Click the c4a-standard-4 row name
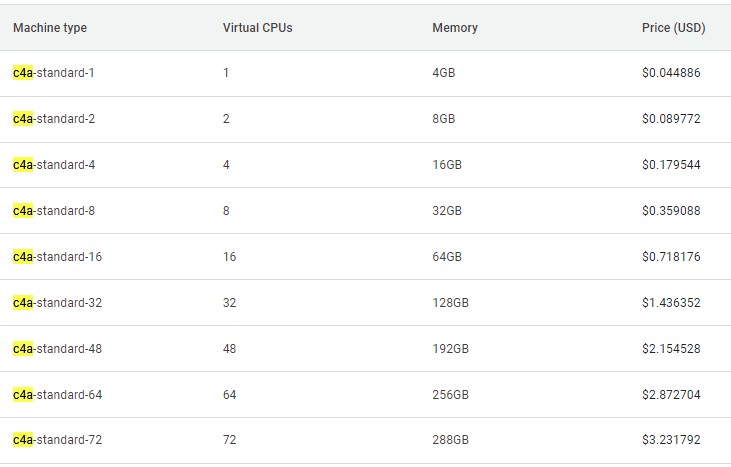The image size is (731, 467). coord(54,165)
